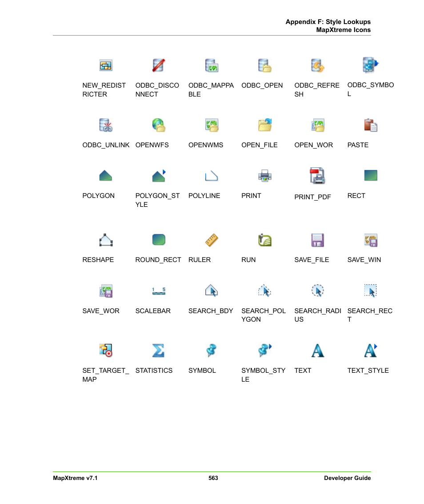
Task: Click the 'SCALEBAR' label text
Action: (153, 311)
